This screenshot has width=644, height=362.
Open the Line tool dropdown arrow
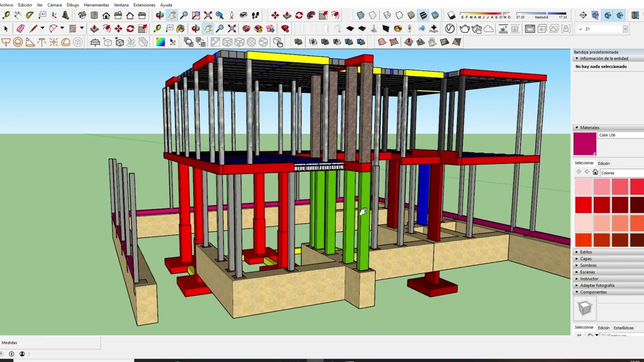(x=42, y=29)
